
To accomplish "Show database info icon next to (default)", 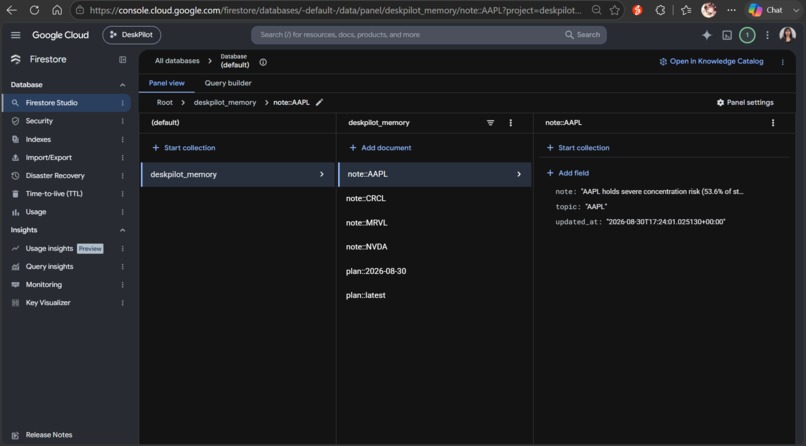I will coord(263,62).
